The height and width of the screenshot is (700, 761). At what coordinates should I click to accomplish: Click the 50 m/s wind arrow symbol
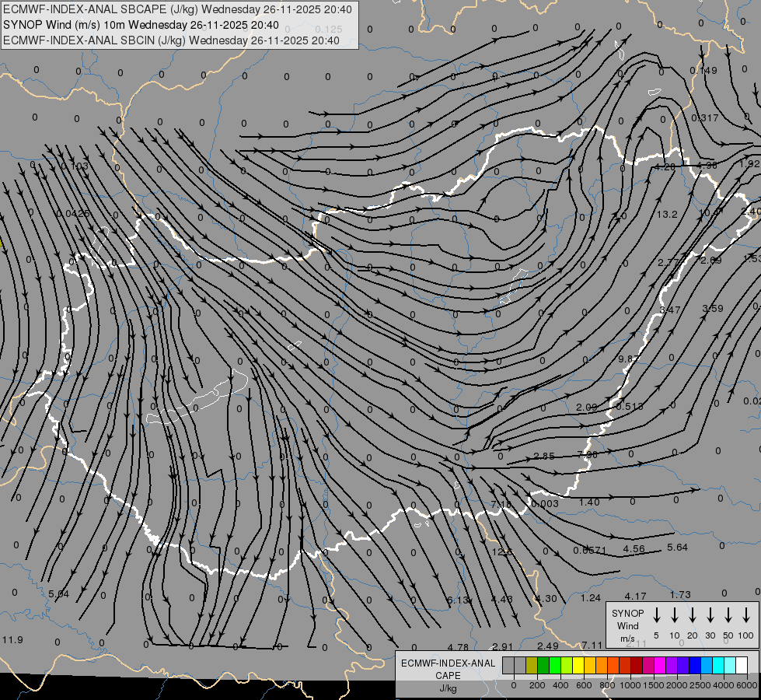(x=728, y=615)
